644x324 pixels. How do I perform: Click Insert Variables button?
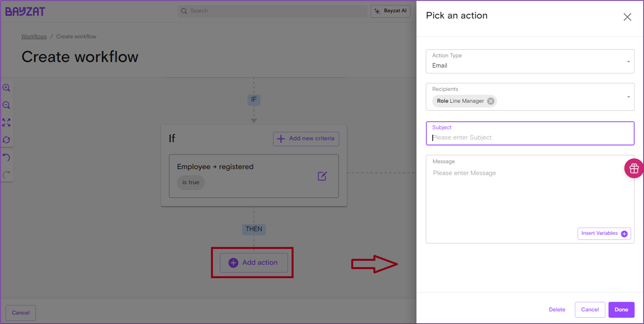click(604, 233)
